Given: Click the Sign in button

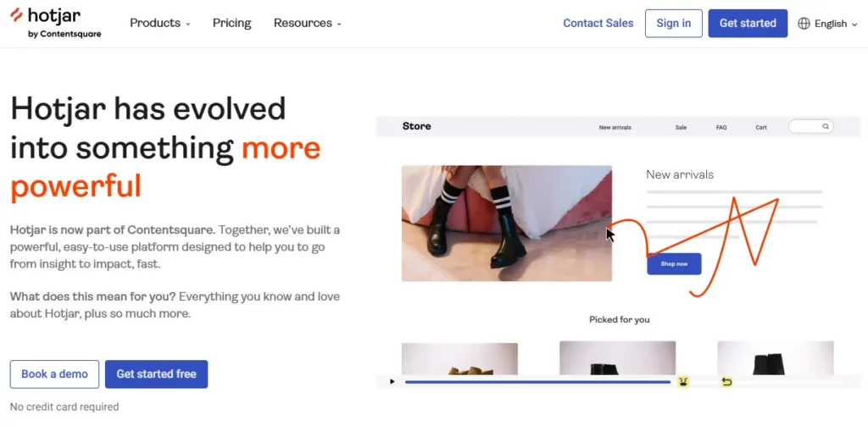Looking at the screenshot, I should click(x=674, y=23).
